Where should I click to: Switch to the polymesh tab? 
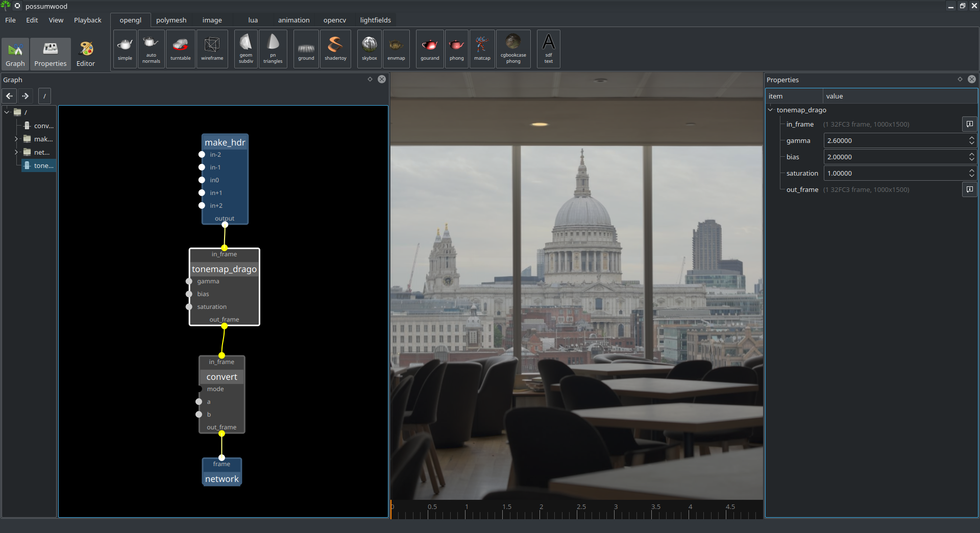click(x=171, y=20)
